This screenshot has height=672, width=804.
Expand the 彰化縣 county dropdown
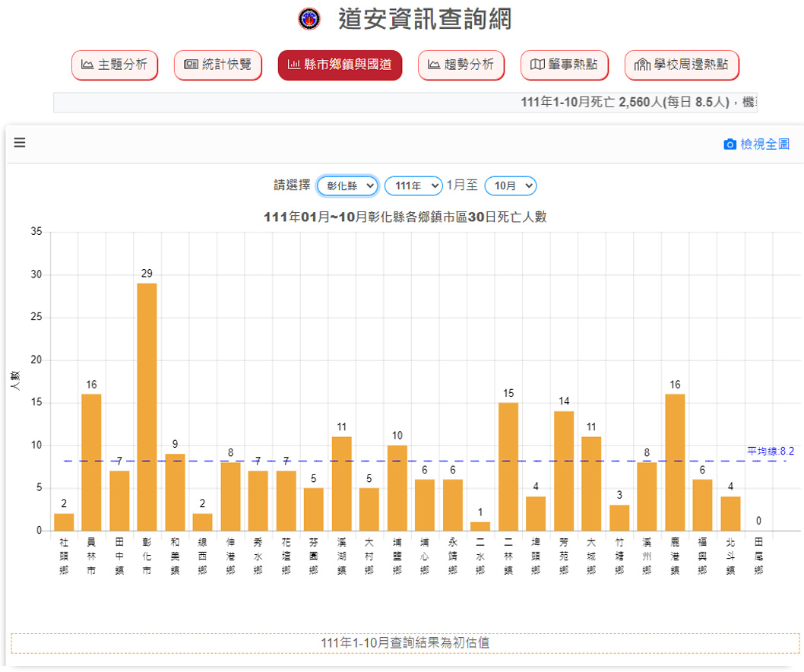347,185
